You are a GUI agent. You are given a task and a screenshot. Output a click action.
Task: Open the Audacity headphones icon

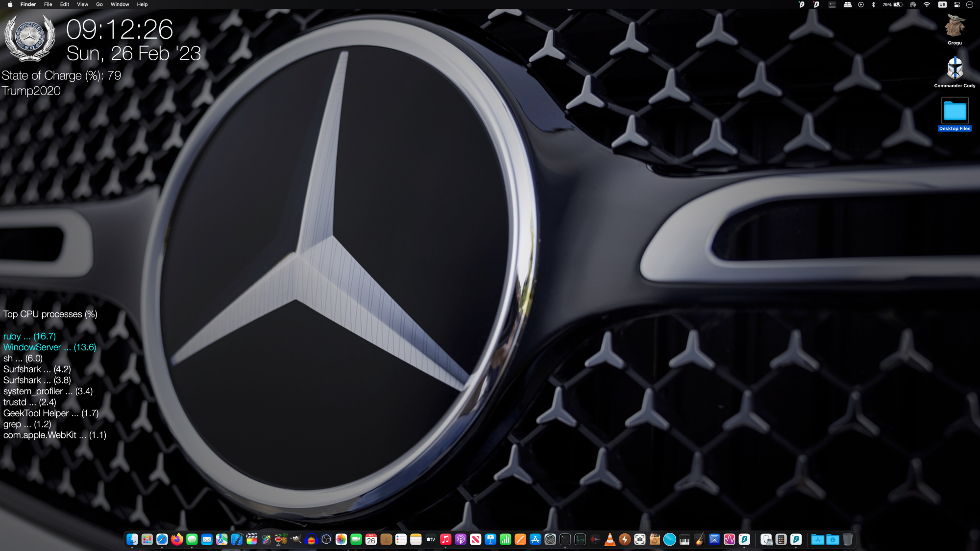coord(311,539)
